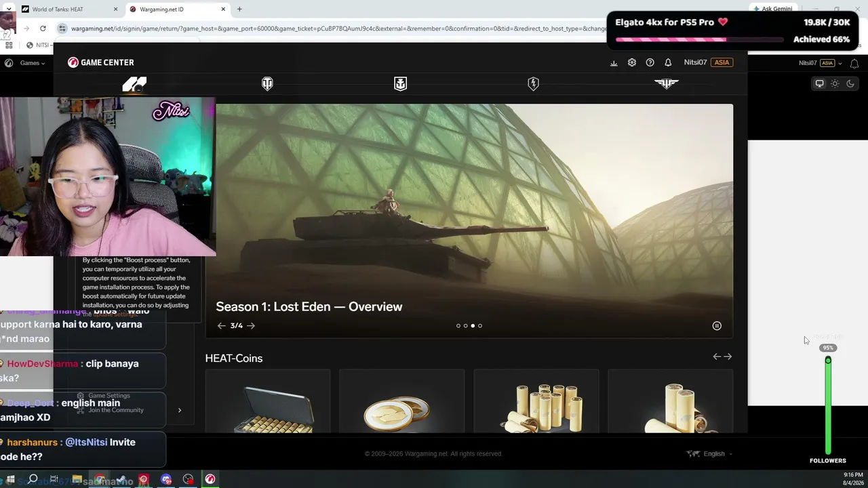Switch to World of Tanks: HEAT tab

tap(68, 9)
